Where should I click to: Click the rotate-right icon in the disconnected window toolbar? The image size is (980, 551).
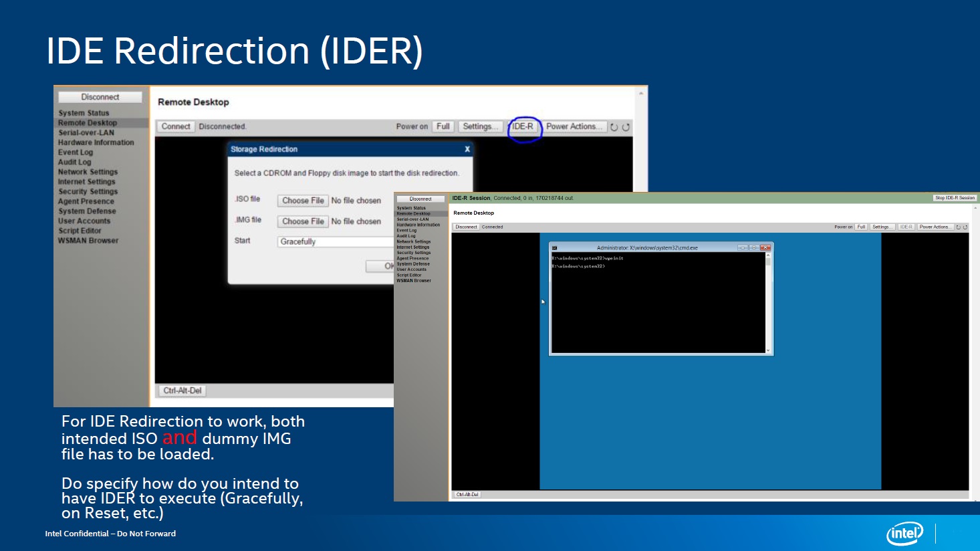coord(626,127)
